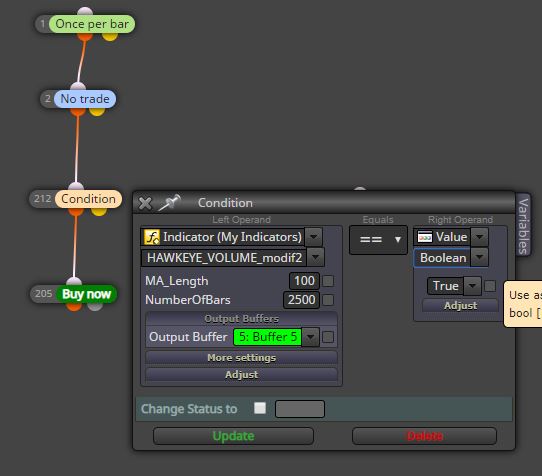Click the block number 212
The width and height of the screenshot is (542, 476).
coord(43,199)
